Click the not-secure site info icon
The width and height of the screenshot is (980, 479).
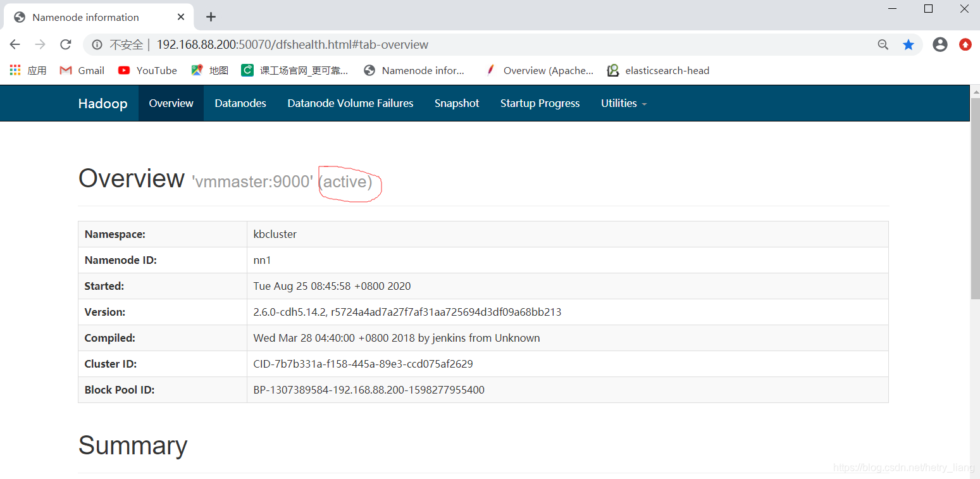97,45
